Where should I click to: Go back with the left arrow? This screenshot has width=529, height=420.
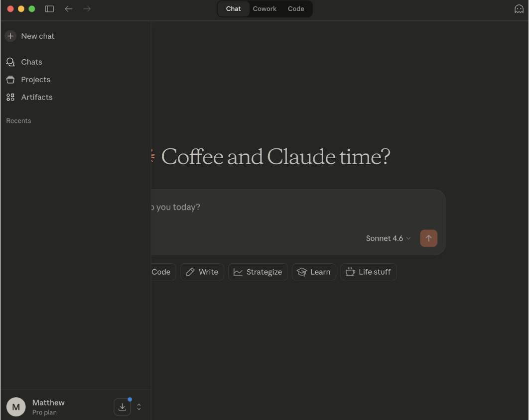point(68,9)
